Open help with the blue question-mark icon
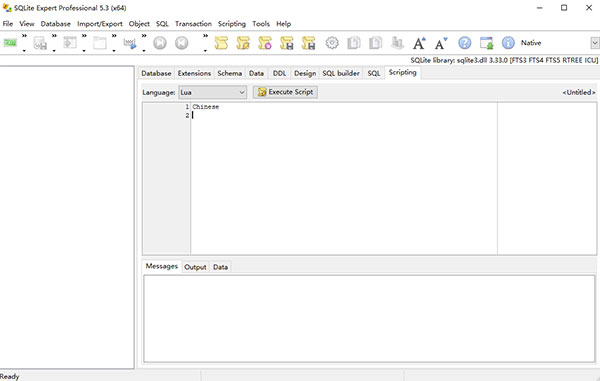The width and height of the screenshot is (600, 381). 465,43
